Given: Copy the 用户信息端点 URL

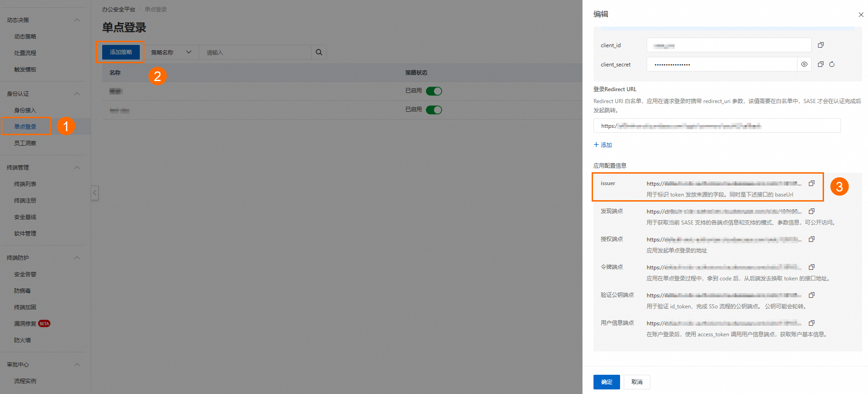Looking at the screenshot, I should [812, 323].
